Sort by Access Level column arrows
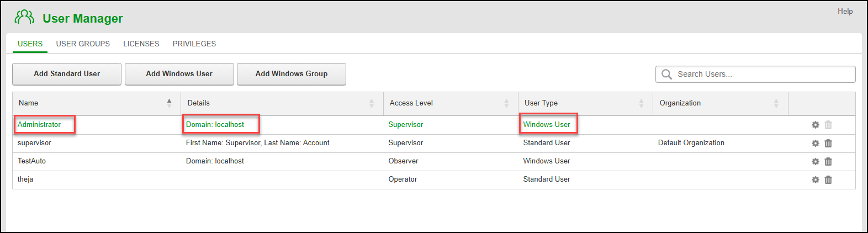 (x=506, y=103)
